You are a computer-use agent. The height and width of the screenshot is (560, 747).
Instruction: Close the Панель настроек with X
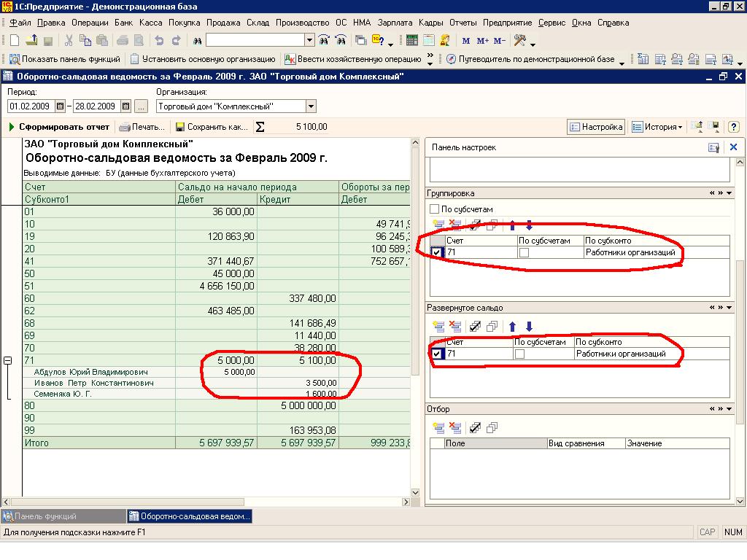pyautogui.click(x=734, y=147)
